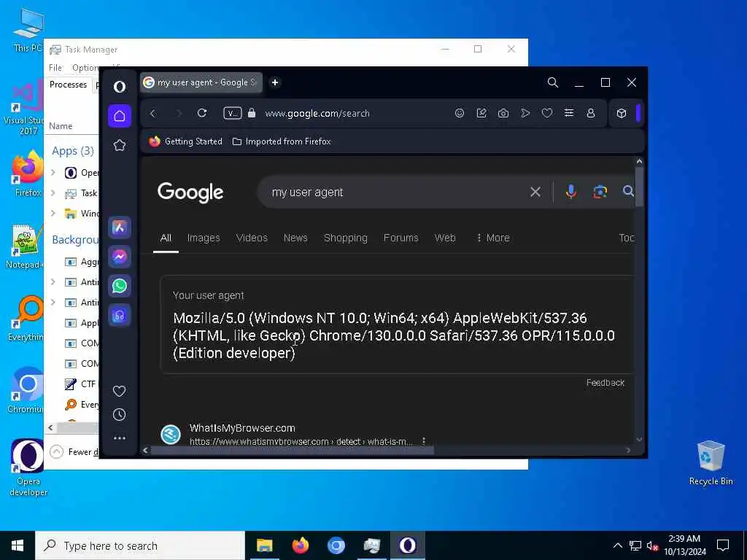Open WhatsApp in Opera sidebar
Image resolution: width=747 pixels, height=560 pixels.
click(120, 286)
